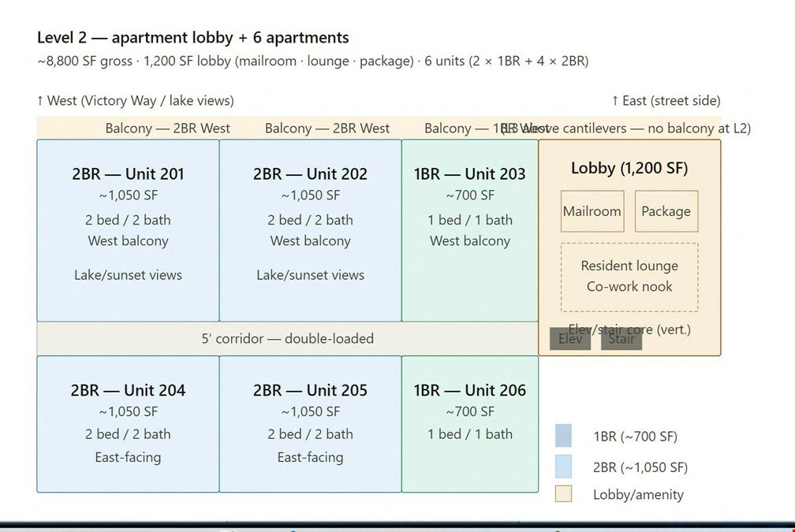Click the Lobby (1,200 SF) heading
795x532 pixels.
pyautogui.click(x=629, y=168)
